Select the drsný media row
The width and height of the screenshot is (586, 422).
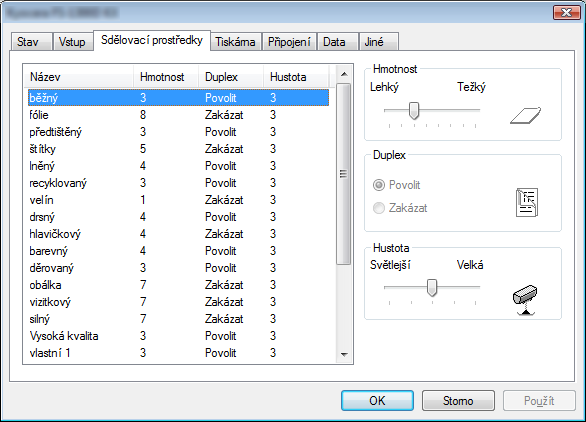[178, 217]
